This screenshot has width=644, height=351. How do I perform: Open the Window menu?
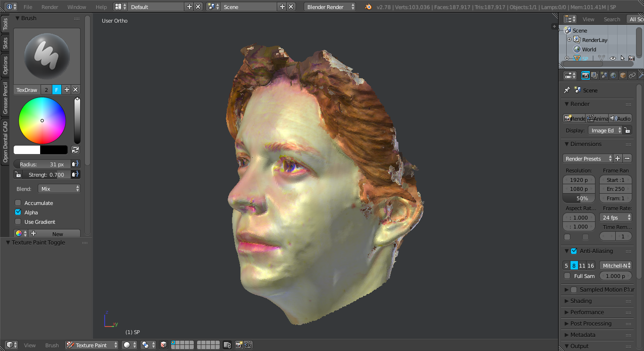point(76,7)
